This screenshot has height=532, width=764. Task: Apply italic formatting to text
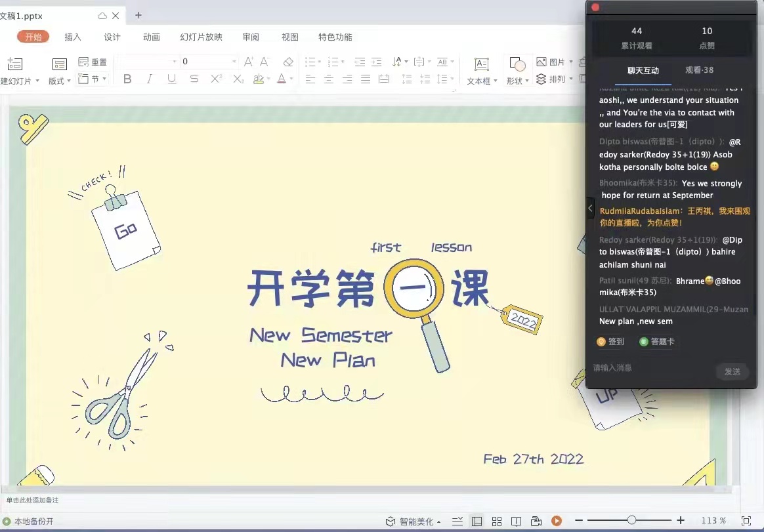coord(150,79)
